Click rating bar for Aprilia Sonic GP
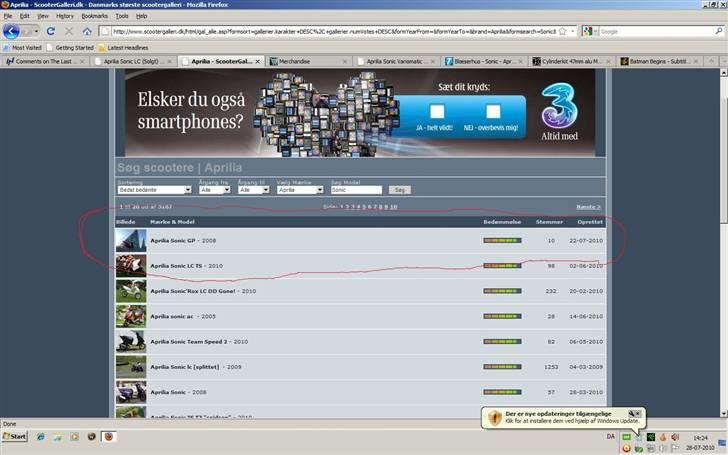 (501, 241)
